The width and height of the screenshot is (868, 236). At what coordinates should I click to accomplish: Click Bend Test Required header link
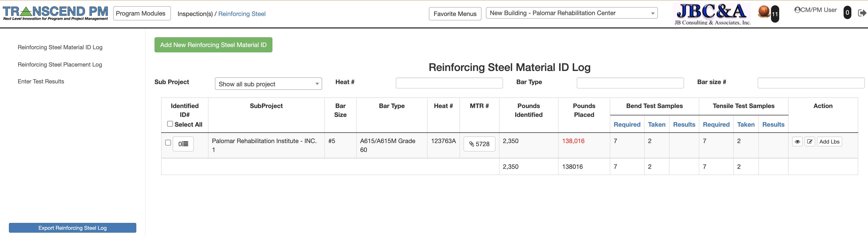point(627,125)
